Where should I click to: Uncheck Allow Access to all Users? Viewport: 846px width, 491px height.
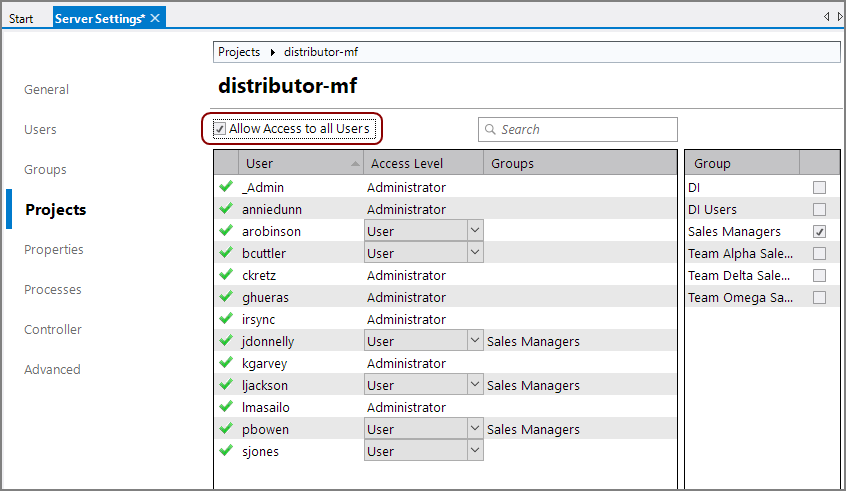point(220,129)
